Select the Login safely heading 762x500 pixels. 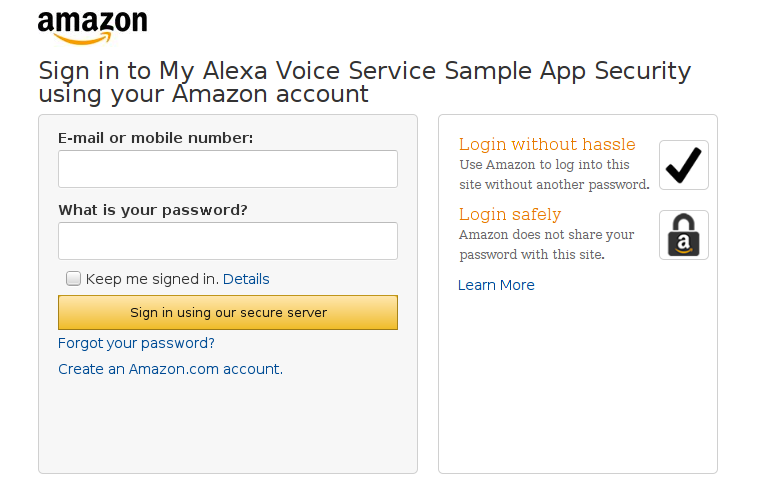click(510, 214)
